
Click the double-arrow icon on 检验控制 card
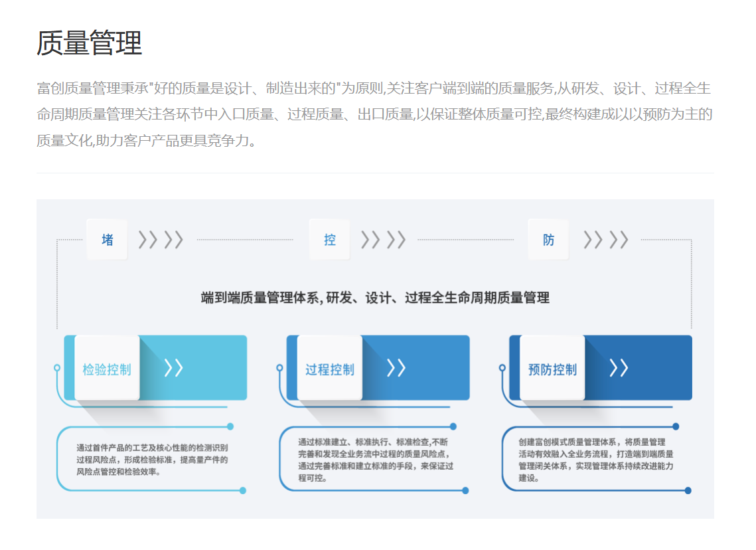175,366
